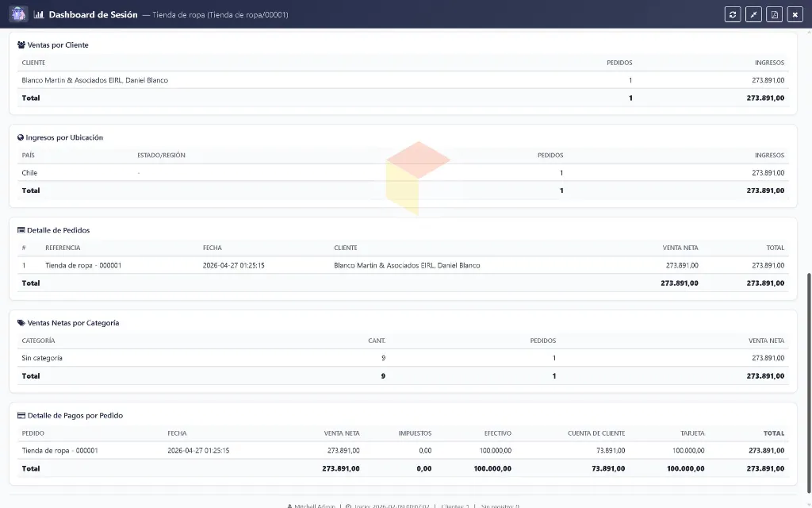
Task: Click the VENTA NETA header in Detalle de Pedidos
Action: (x=680, y=248)
